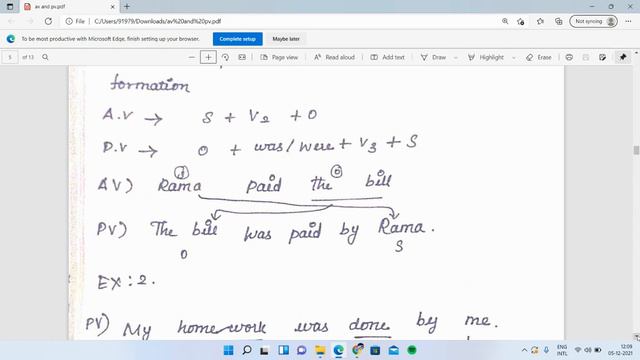The image size is (640, 360).
Task: Open Widgets panel from taskbar
Action: tap(283, 350)
